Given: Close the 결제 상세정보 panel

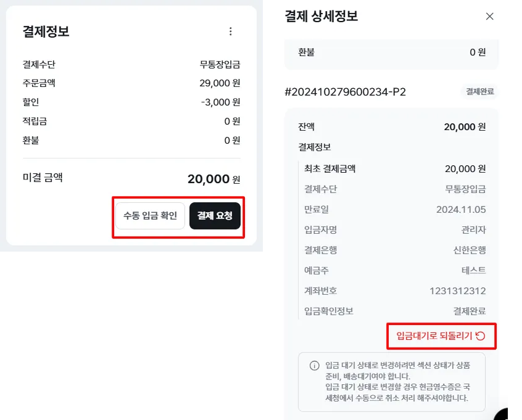Looking at the screenshot, I should [490, 17].
